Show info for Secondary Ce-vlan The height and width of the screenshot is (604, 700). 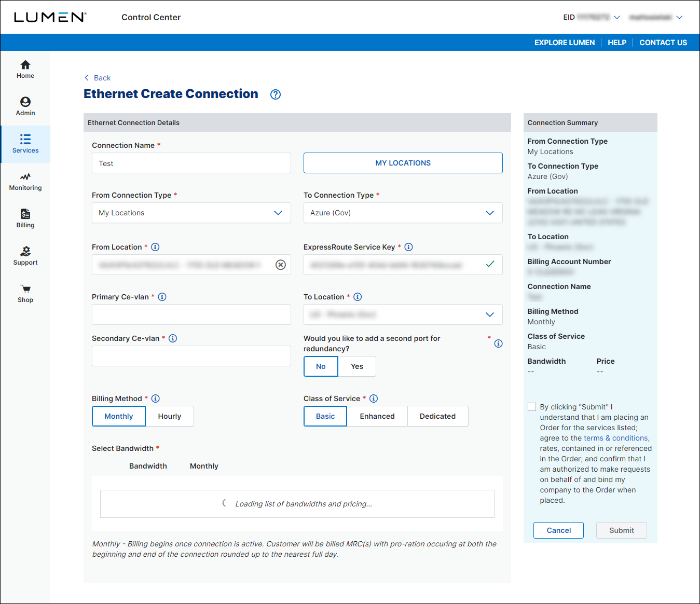click(x=173, y=338)
